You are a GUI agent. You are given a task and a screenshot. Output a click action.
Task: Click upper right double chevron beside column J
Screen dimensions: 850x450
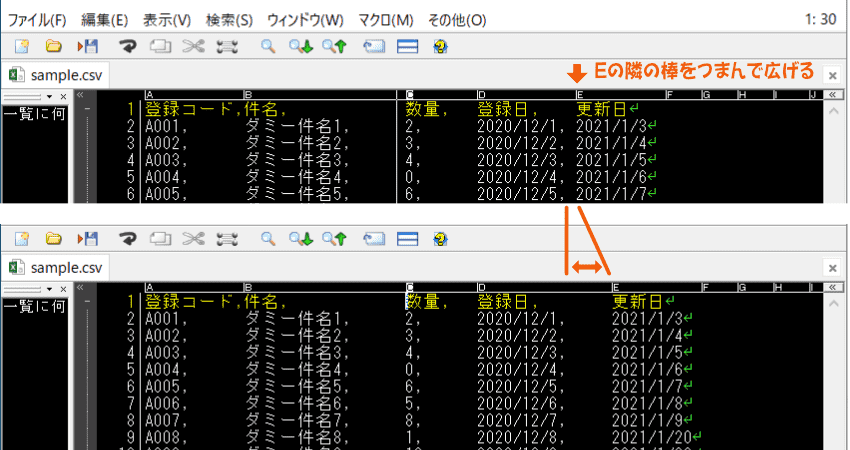(833, 95)
